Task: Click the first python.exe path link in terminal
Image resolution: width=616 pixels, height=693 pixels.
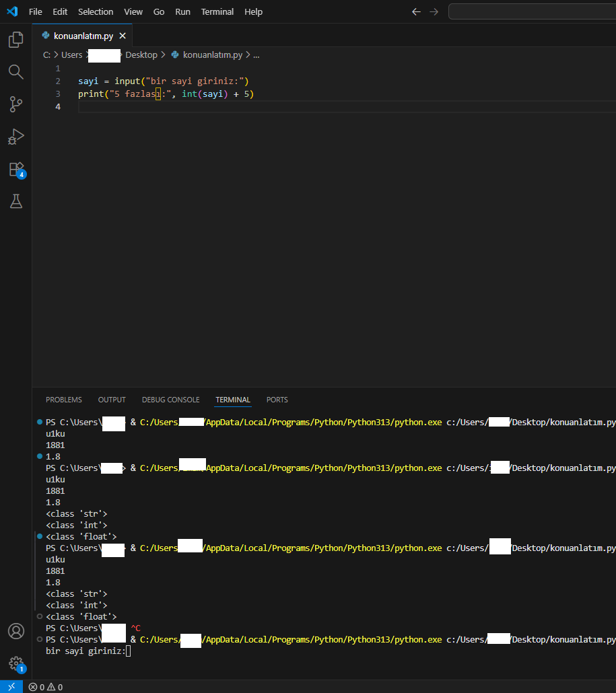Action: tap(291, 422)
